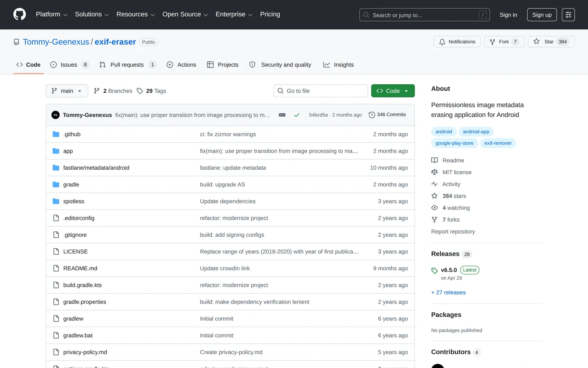Open the privacy-policy.md file

[x=85, y=352]
